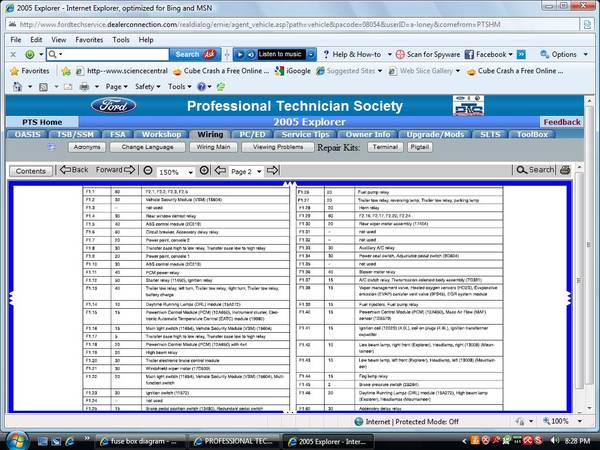Click the Ask Search button

pos(195,54)
